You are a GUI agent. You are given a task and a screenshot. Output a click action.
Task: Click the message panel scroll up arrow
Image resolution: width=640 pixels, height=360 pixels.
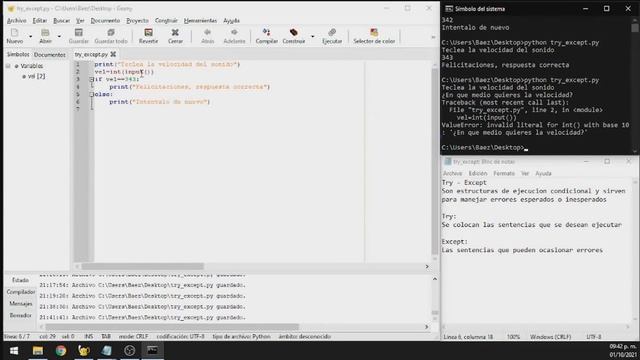pyautogui.click(x=435, y=279)
